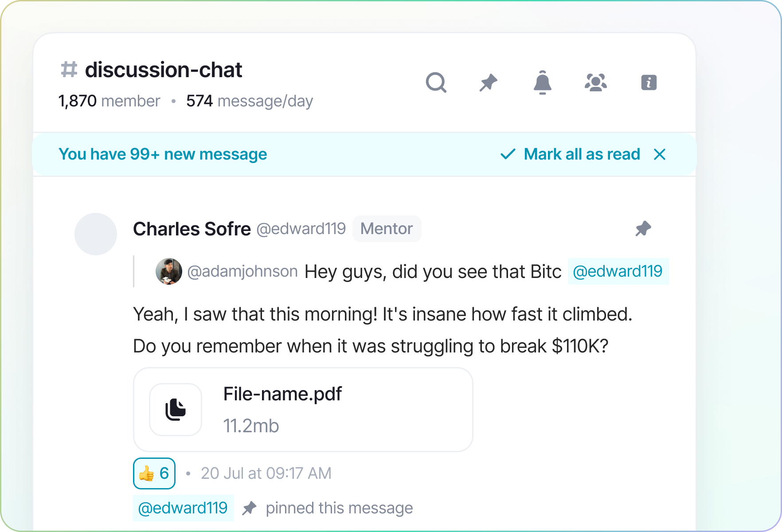Open the members list icon

click(596, 82)
